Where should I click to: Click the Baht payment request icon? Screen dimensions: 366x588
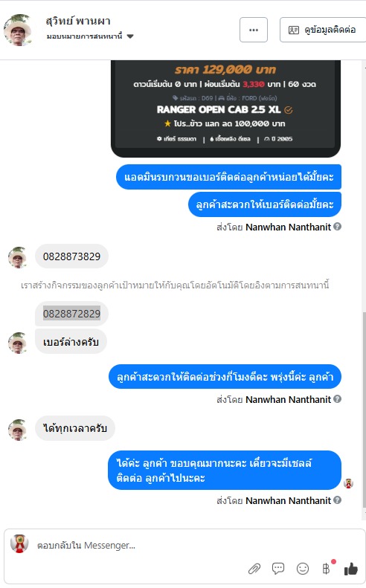[326, 569]
